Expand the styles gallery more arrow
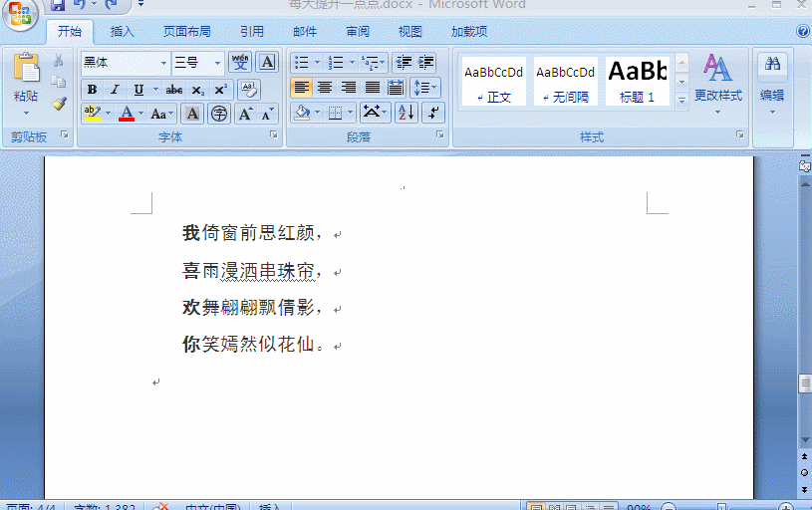 (x=682, y=101)
